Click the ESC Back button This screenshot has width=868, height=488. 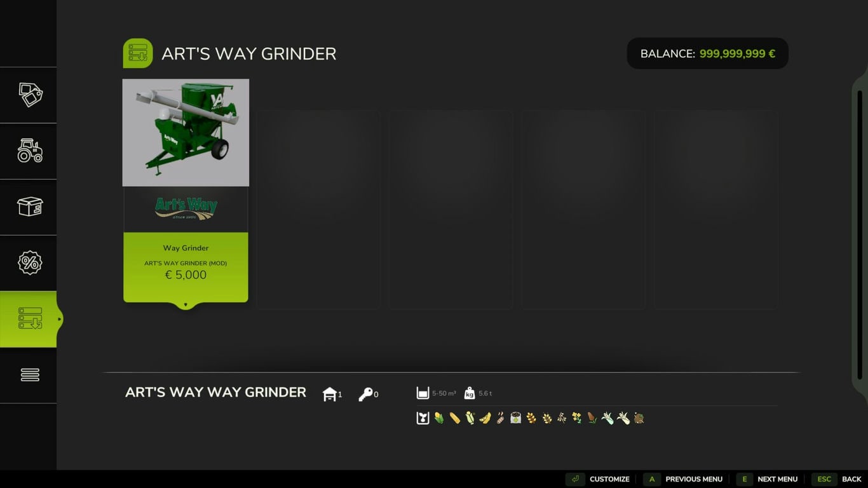click(x=836, y=479)
